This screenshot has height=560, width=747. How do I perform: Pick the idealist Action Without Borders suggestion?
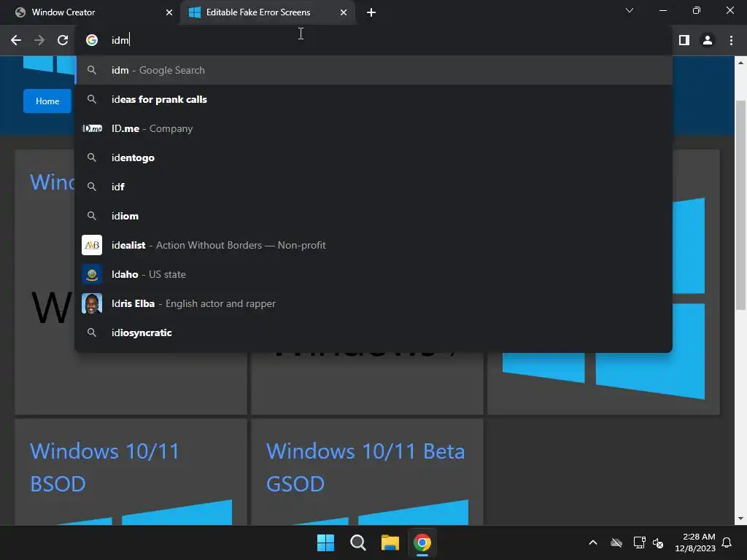click(x=373, y=245)
